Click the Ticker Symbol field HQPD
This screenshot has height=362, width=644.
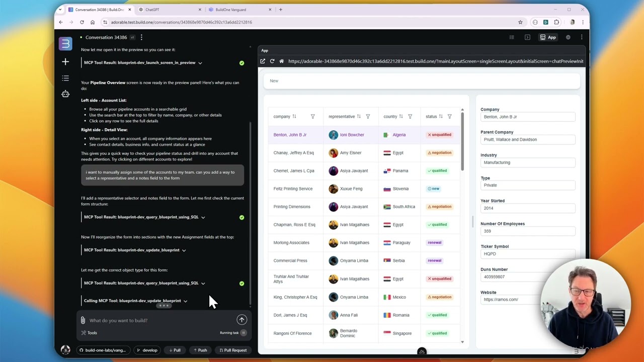point(527,254)
